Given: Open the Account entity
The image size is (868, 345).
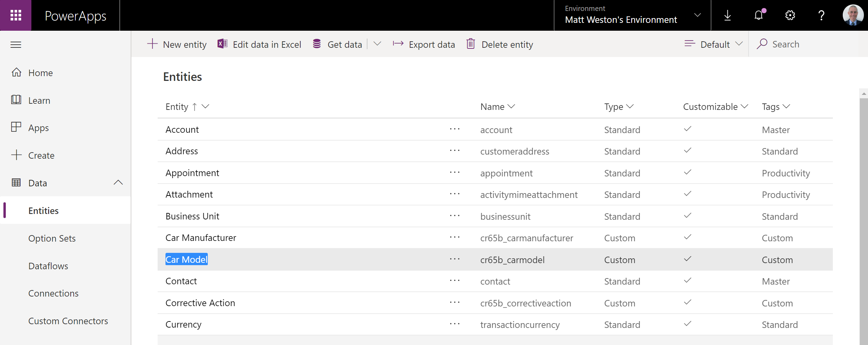Looking at the screenshot, I should tap(182, 129).
